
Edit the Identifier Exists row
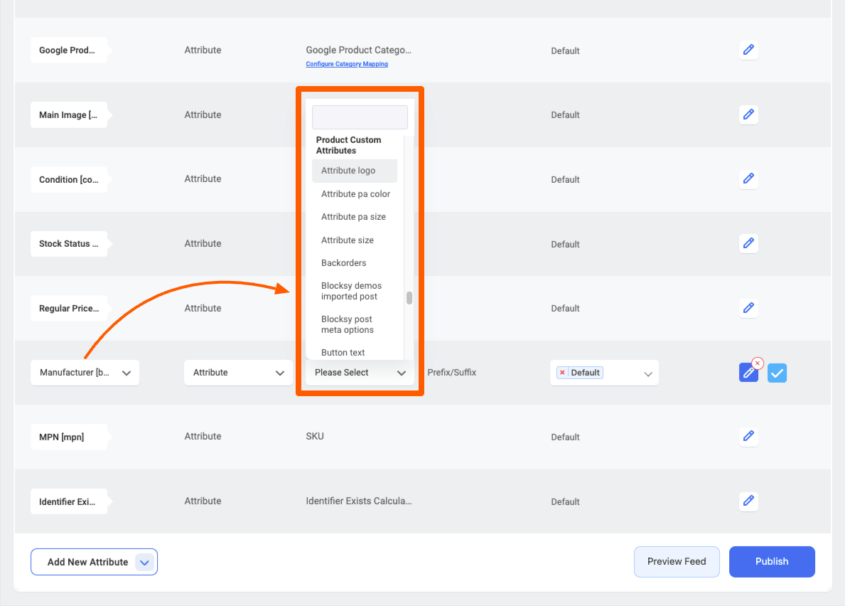(748, 501)
